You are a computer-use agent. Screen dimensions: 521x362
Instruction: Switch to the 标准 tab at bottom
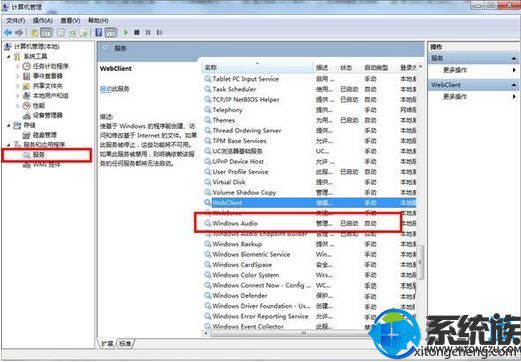pyautogui.click(x=125, y=343)
